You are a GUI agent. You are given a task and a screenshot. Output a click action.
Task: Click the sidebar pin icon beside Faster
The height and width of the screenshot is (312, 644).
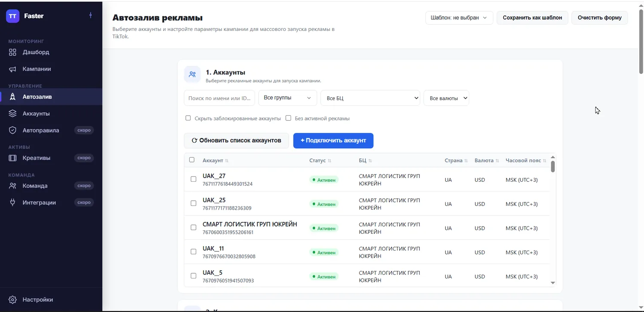90,15
